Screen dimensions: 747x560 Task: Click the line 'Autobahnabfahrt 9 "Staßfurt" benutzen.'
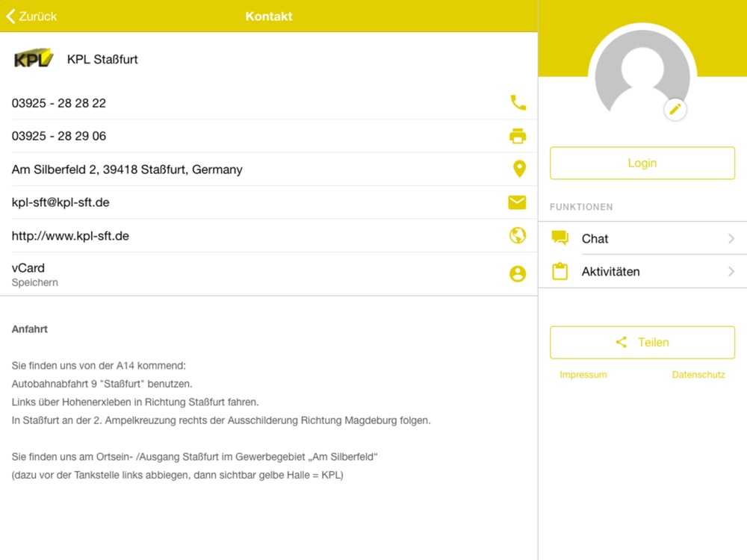pyautogui.click(x=102, y=384)
